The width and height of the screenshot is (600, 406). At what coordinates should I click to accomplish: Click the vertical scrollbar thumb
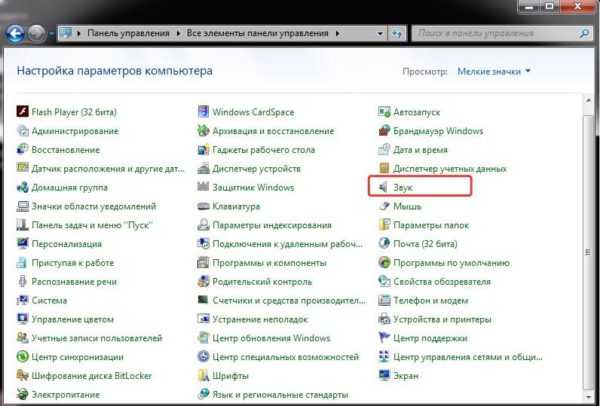(589, 251)
